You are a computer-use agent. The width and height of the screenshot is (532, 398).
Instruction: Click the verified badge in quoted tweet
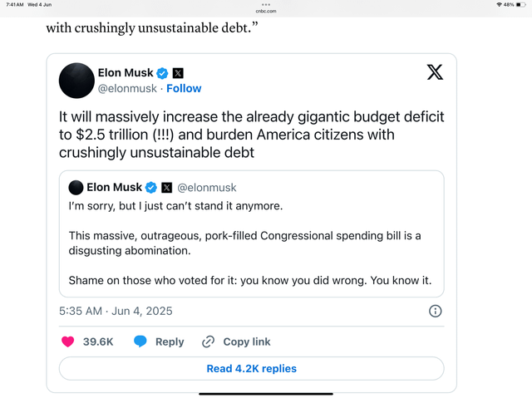[151, 188]
